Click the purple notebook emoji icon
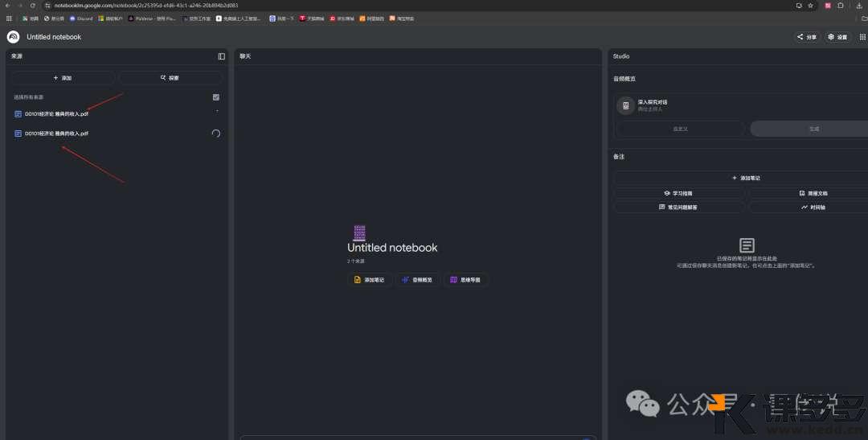This screenshot has height=440, width=868. click(359, 232)
